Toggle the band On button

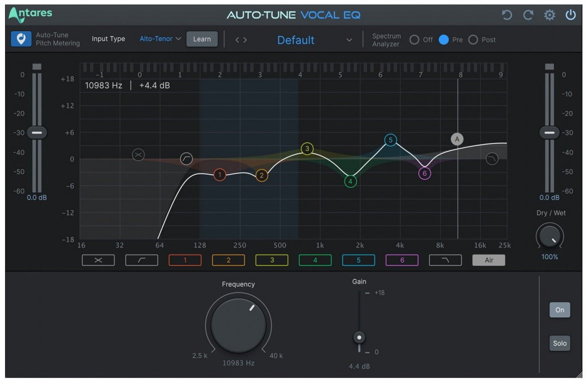tap(559, 309)
